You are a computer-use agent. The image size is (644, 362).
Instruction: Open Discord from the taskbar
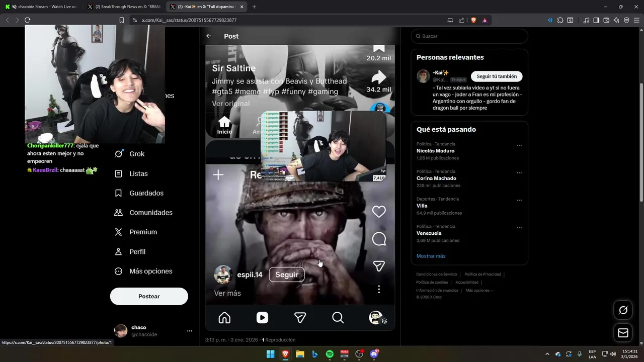374,354
